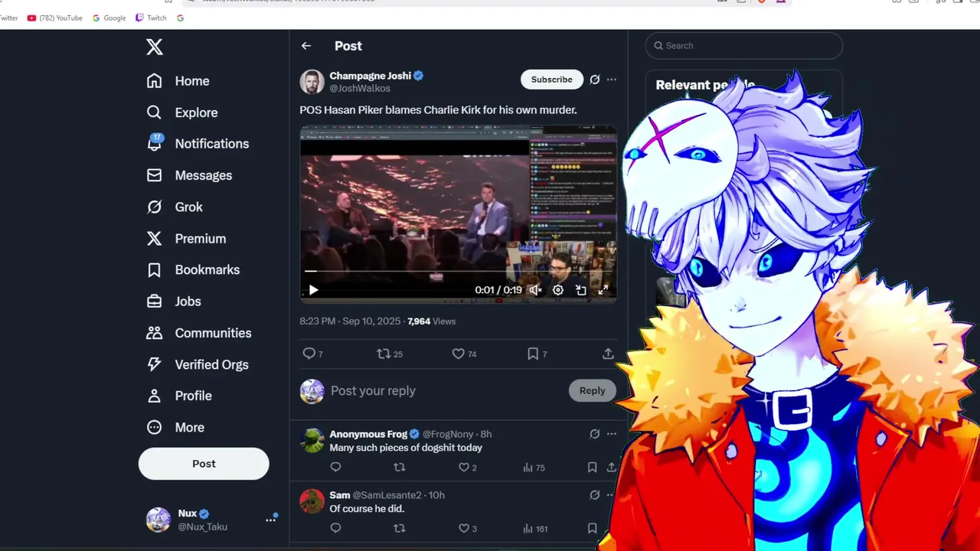Go back using the arrow icon
This screenshot has width=980, height=551.
[306, 46]
